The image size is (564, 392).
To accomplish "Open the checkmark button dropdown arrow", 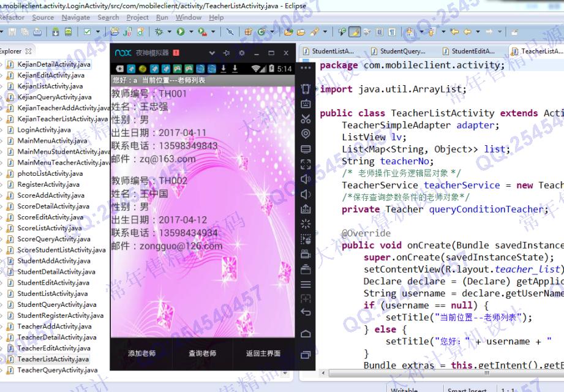I will pos(98,32).
